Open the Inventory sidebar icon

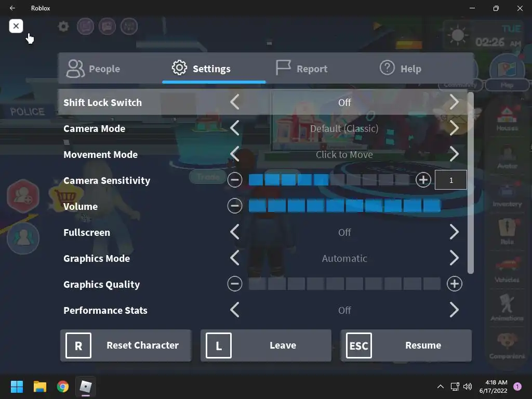(507, 195)
